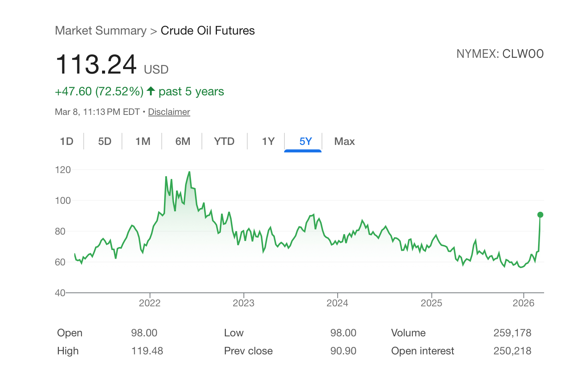Switch to the Max range tab
Image resolution: width=588 pixels, height=366 pixels.
(x=344, y=142)
